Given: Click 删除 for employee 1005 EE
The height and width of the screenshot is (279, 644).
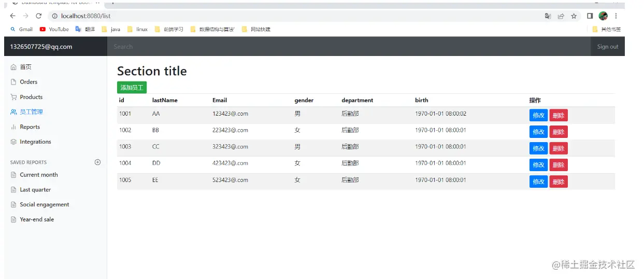Looking at the screenshot, I should (559, 182).
